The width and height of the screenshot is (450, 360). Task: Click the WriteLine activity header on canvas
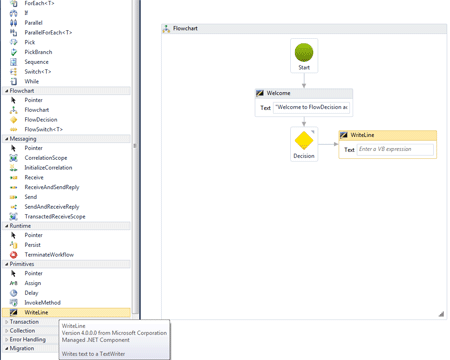(x=387, y=135)
